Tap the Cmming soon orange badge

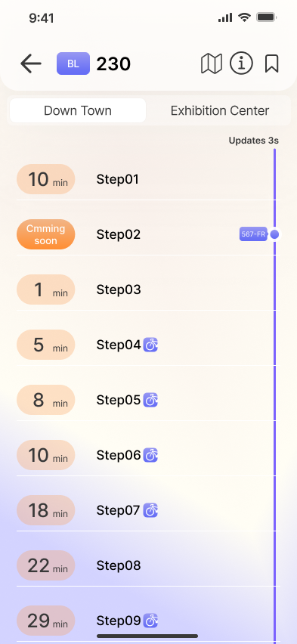pos(45,234)
